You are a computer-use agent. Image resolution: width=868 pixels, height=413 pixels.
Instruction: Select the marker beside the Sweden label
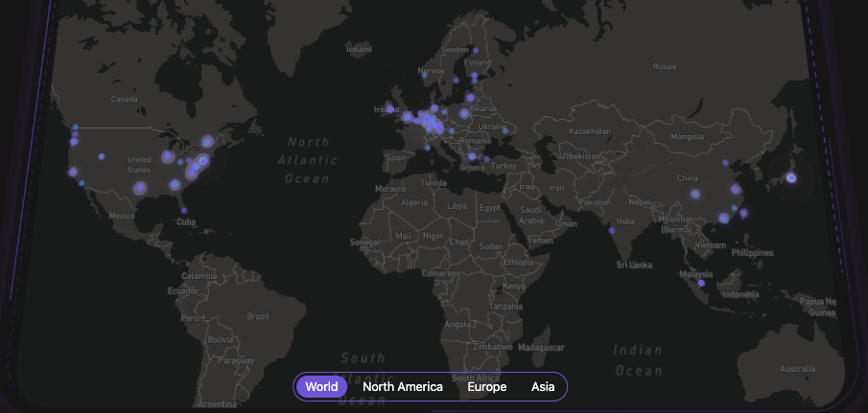click(x=475, y=51)
